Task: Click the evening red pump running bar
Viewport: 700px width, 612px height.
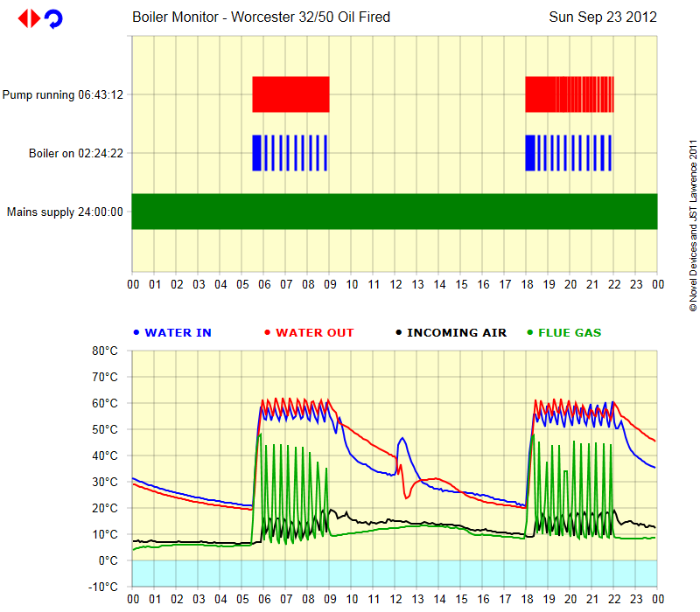Action: click(570, 94)
